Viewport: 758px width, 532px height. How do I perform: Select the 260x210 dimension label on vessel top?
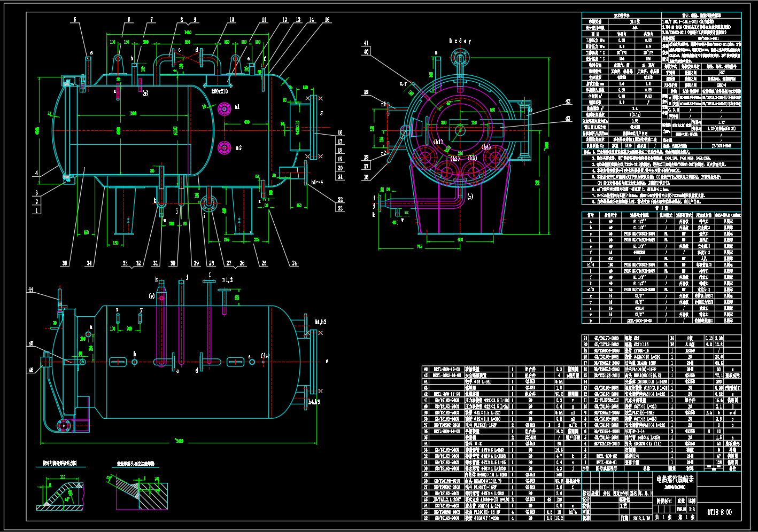tap(219, 91)
